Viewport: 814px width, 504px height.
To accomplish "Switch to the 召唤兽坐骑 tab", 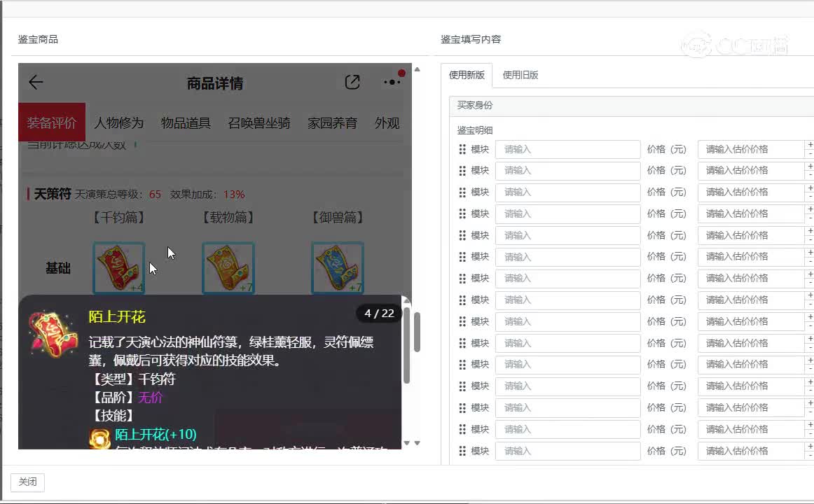I will [259, 123].
